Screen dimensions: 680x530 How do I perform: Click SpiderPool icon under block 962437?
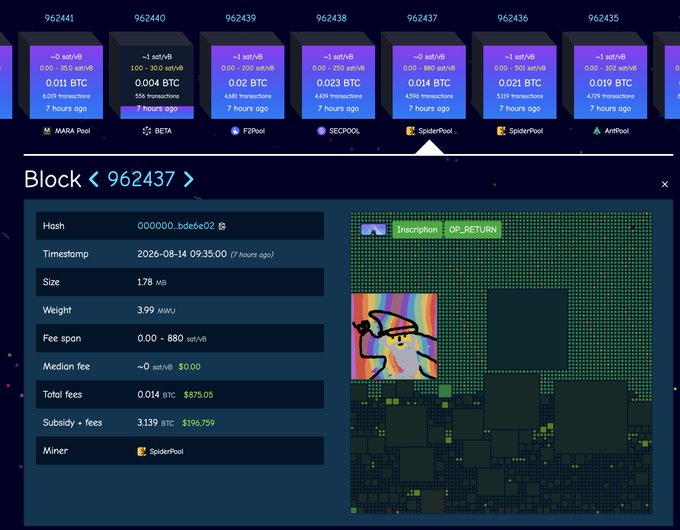410,131
